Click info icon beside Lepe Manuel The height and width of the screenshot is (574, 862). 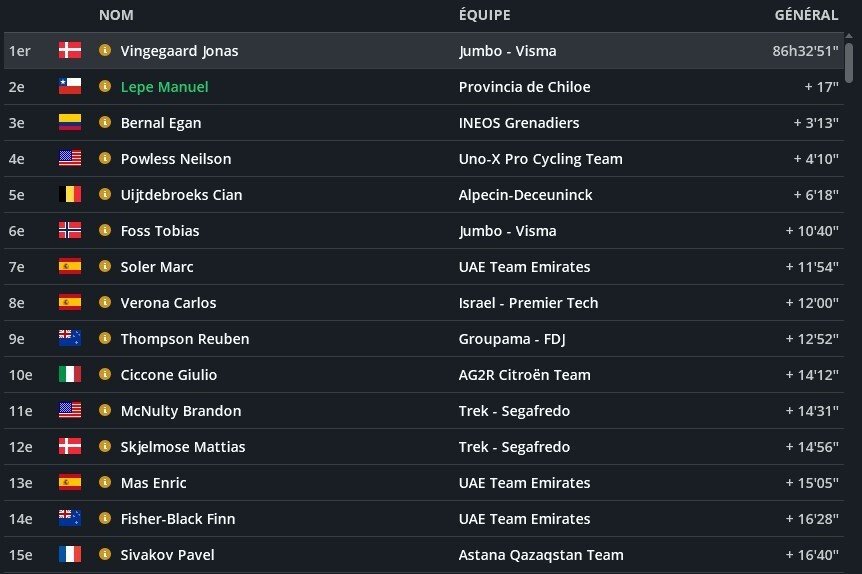[x=105, y=87]
